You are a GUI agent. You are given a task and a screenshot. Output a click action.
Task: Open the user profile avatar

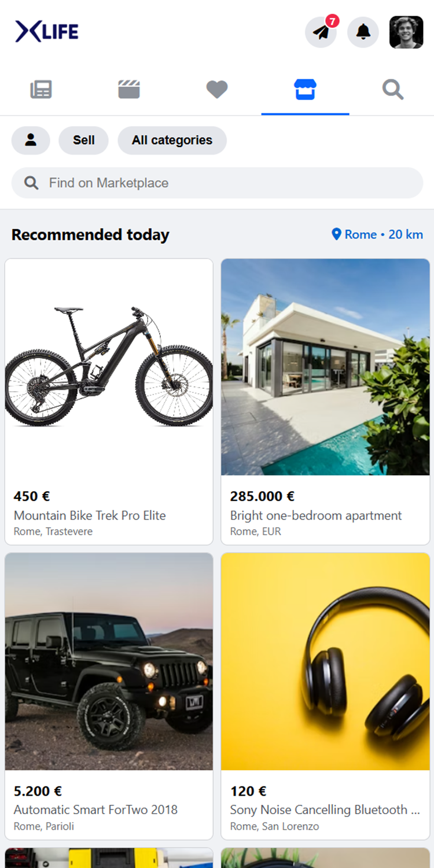(x=406, y=32)
